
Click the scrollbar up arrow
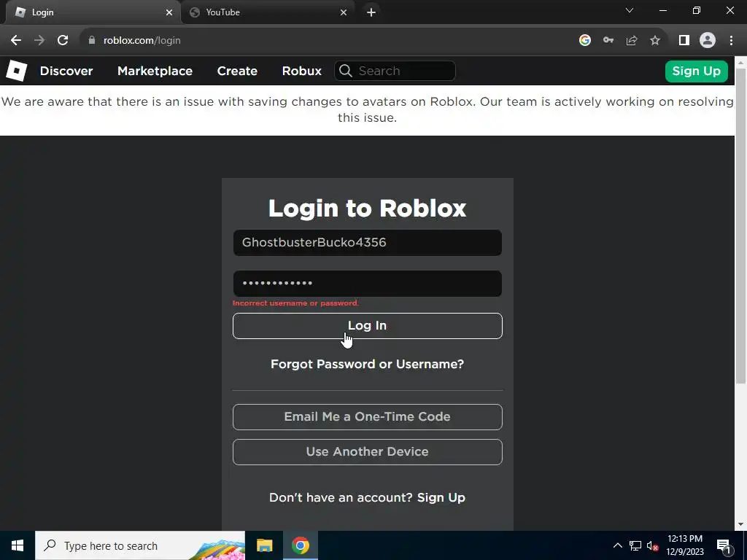(741, 62)
